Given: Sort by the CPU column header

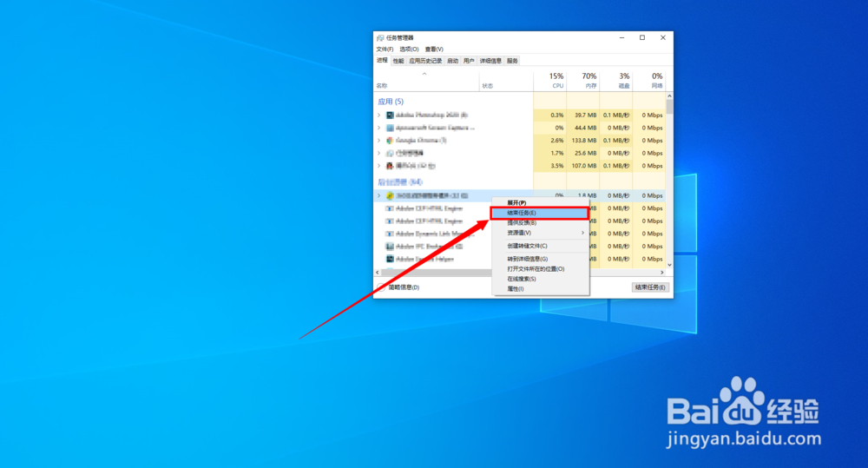Looking at the screenshot, I should [549, 81].
